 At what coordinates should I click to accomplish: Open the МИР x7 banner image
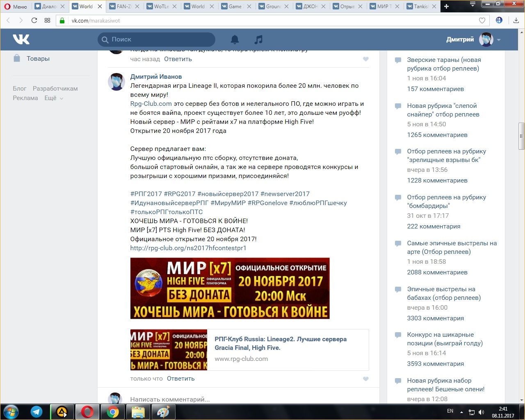[x=230, y=288]
